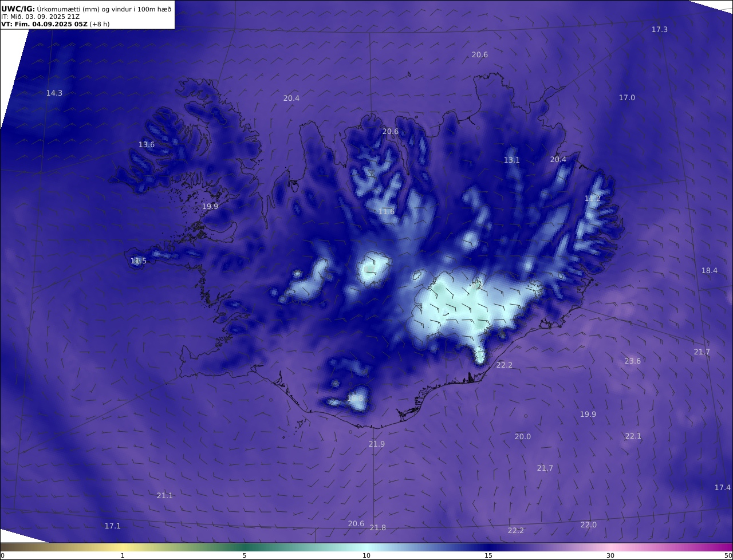Viewport: 733px width, 560px height.
Task: Click the 17.0 value label
Action: pyautogui.click(x=627, y=98)
